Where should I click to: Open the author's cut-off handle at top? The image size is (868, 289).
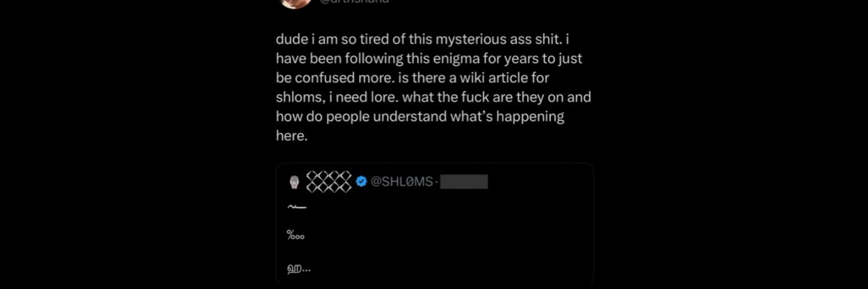click(354, 2)
